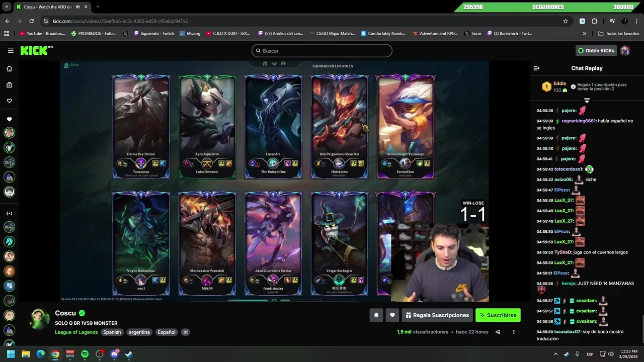Expand recommended channels section in sidebar
Screen dimensions: 644x362
pyautogui.click(x=9, y=213)
